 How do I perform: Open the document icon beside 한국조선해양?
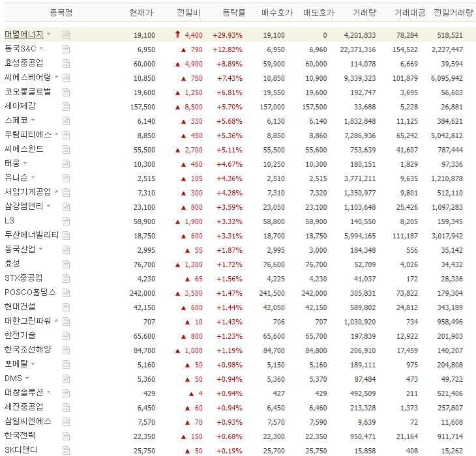pyautogui.click(x=66, y=350)
